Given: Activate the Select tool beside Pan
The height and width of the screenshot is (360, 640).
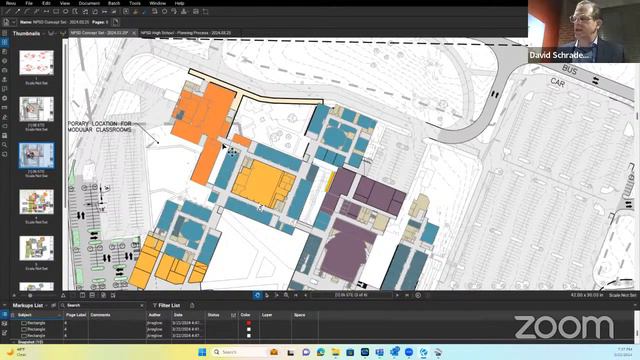Looking at the screenshot, I should tap(267, 295).
